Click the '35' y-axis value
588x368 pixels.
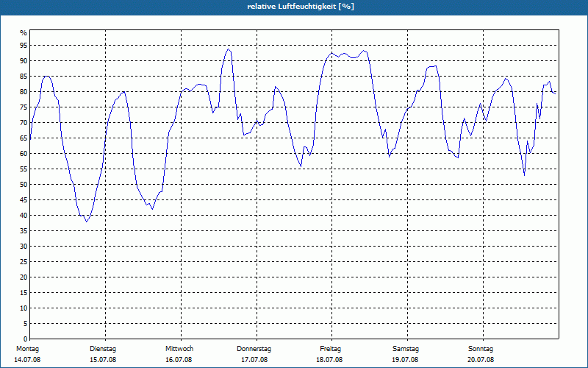click(24, 231)
